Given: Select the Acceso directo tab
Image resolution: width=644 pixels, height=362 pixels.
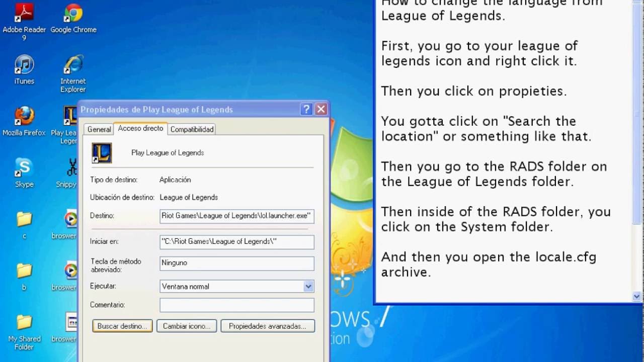Looking at the screenshot, I should tap(140, 128).
